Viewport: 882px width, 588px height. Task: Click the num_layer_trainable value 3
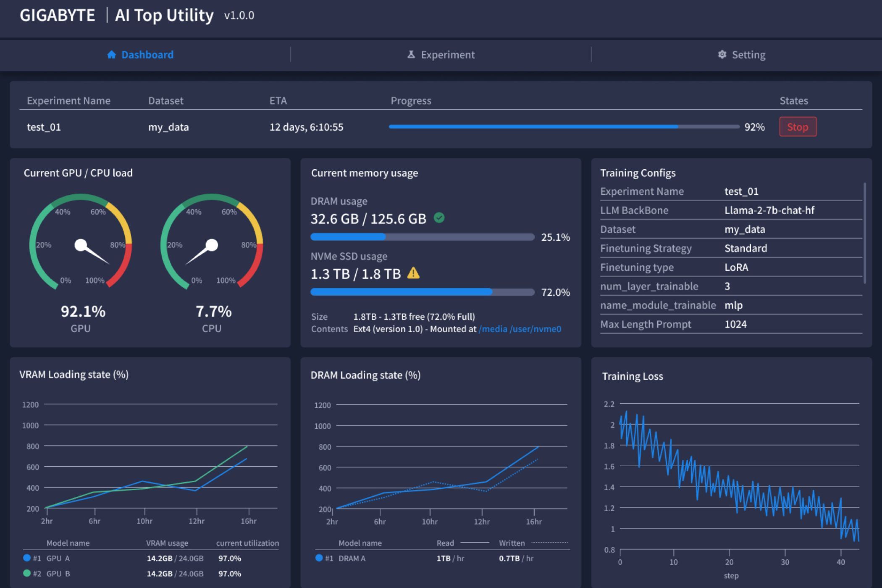pos(727,286)
